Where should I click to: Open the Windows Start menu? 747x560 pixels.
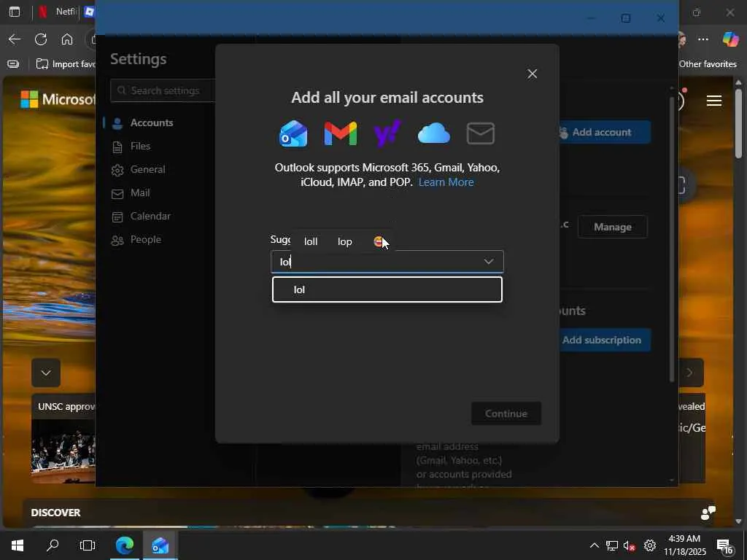tap(18, 545)
